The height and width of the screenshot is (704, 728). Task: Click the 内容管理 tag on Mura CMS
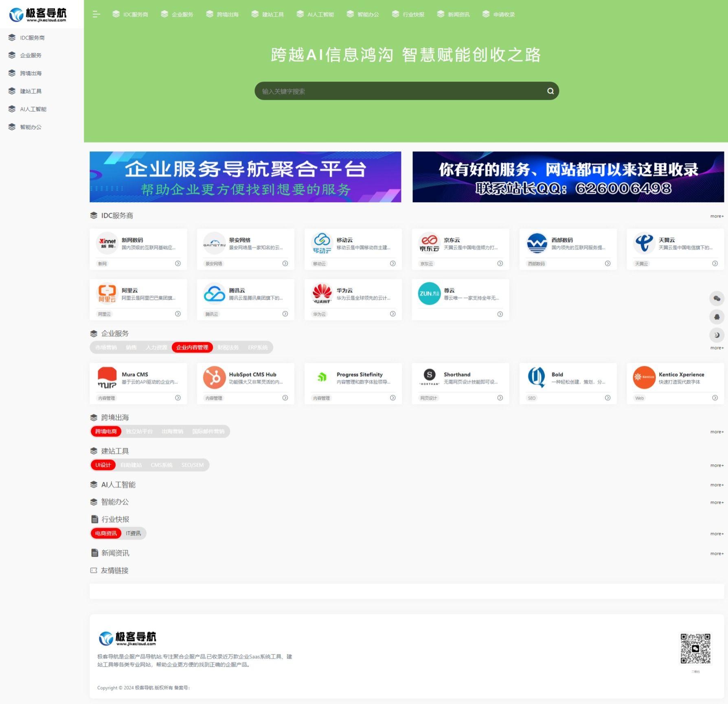tap(106, 398)
